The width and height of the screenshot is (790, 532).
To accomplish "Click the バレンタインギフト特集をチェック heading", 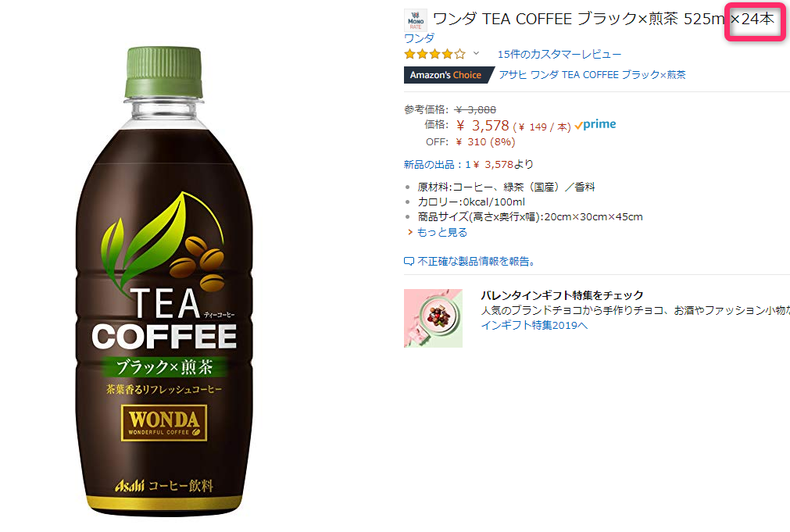I will (x=563, y=295).
